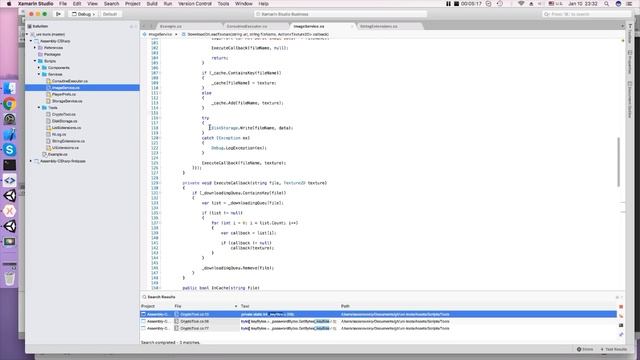Image resolution: width=640 pixels, height=360 pixels.
Task: Open the Document Outline side tab
Action: pos(630,99)
